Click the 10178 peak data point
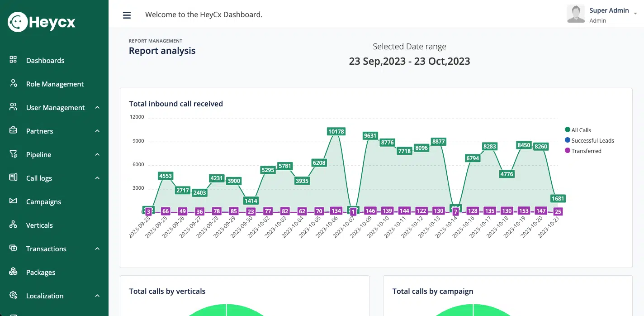The width and height of the screenshot is (644, 316). (336, 132)
